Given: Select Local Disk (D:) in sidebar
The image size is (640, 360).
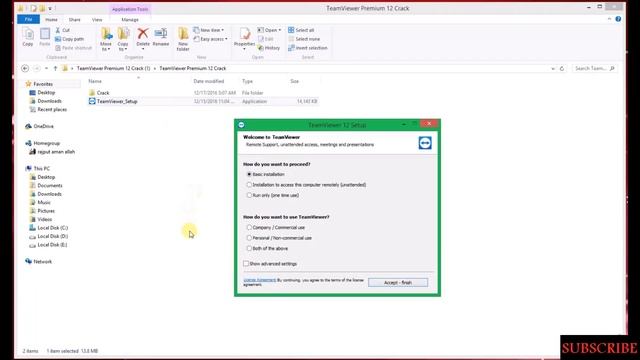Looking at the screenshot, I should [x=49, y=236].
